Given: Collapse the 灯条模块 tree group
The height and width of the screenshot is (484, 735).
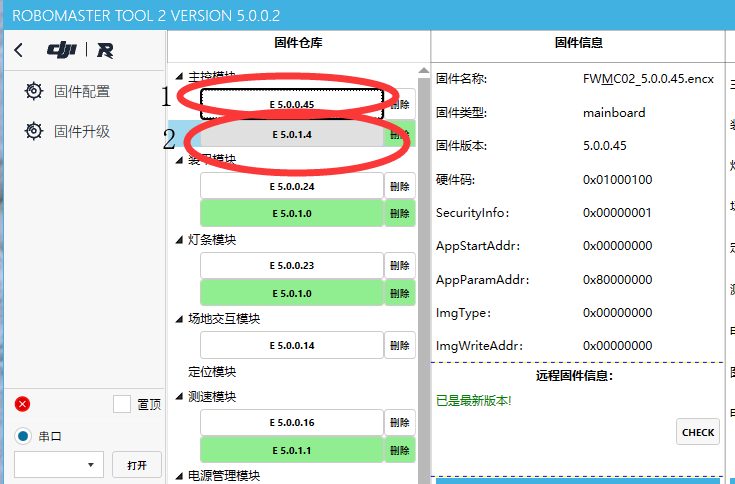Looking at the screenshot, I should tap(179, 240).
